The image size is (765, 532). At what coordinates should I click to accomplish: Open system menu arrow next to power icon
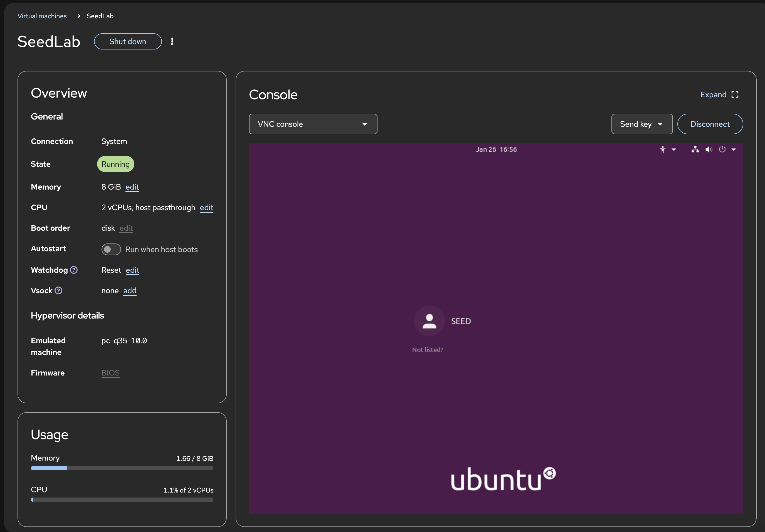click(x=734, y=150)
